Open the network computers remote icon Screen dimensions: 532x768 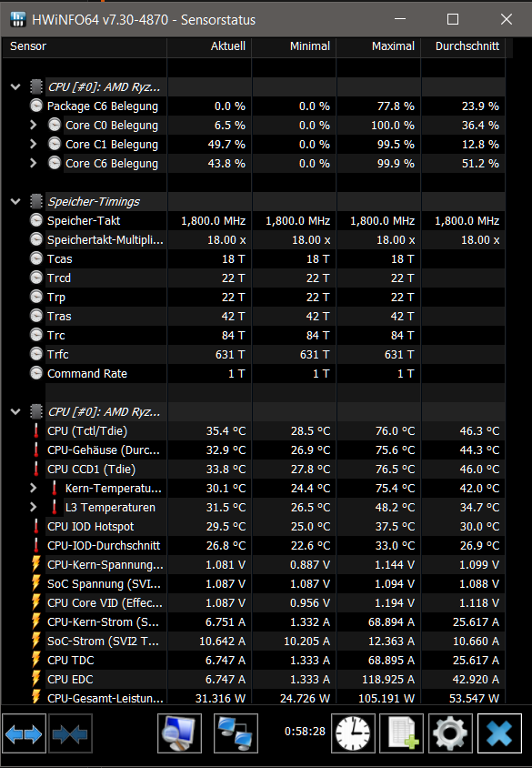(236, 733)
